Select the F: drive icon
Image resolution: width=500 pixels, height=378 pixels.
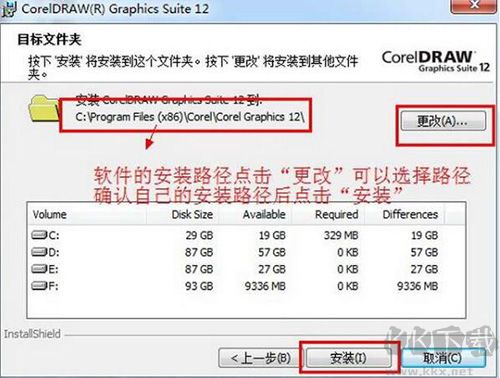click(39, 285)
